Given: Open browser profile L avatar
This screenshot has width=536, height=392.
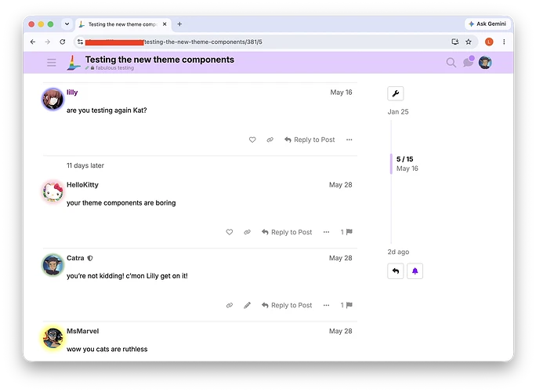Looking at the screenshot, I should 489,42.
